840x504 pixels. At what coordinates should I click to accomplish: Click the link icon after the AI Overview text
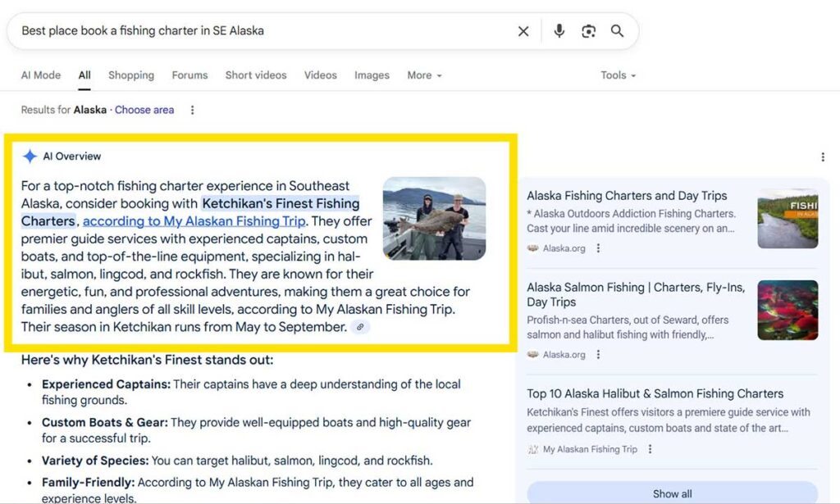click(x=359, y=327)
